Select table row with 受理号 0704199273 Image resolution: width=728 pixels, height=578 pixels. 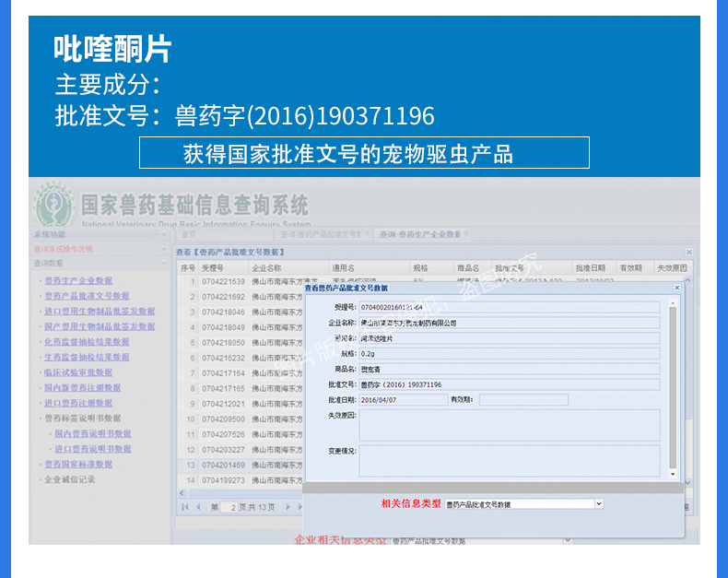pyautogui.click(x=240, y=480)
